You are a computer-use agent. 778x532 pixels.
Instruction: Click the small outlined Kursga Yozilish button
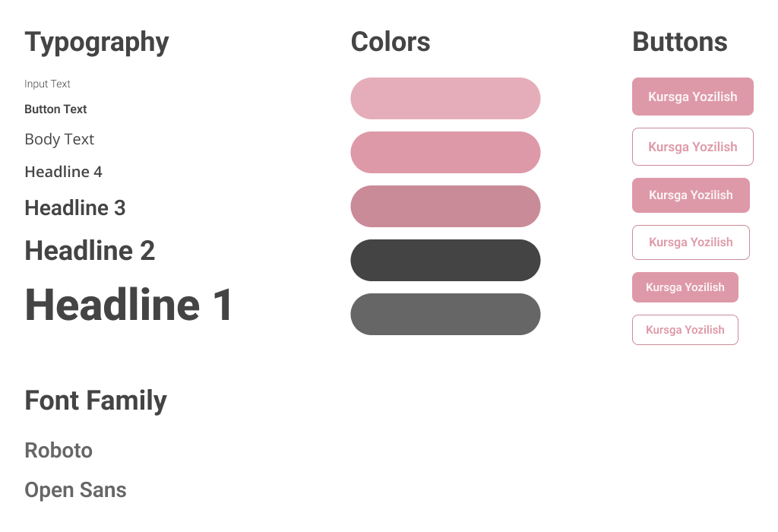coord(685,330)
